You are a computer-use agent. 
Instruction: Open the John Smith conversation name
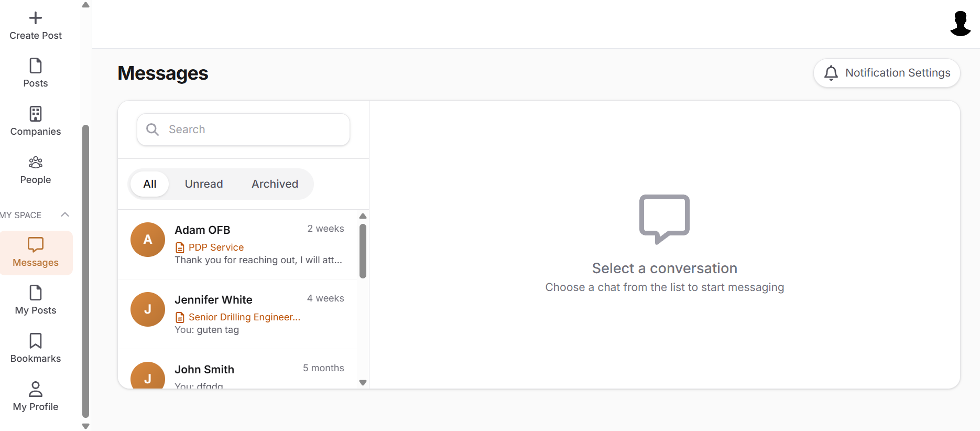pyautogui.click(x=204, y=370)
